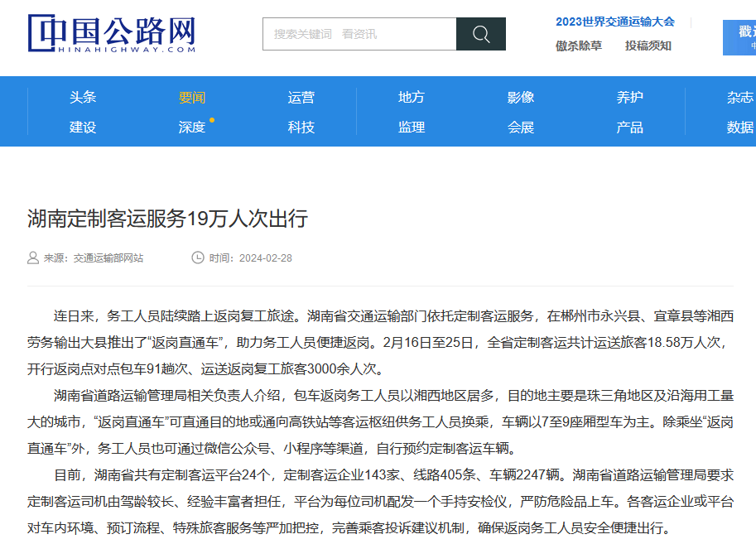Click the magnifier search icon button
This screenshot has height=544, width=756.
[481, 34]
